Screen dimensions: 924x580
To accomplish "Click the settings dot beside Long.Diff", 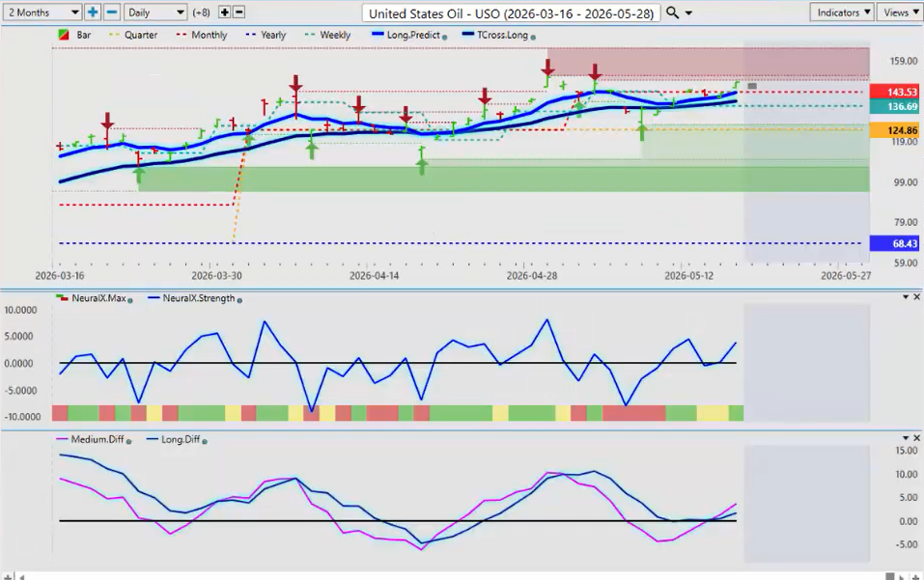I will point(205,442).
